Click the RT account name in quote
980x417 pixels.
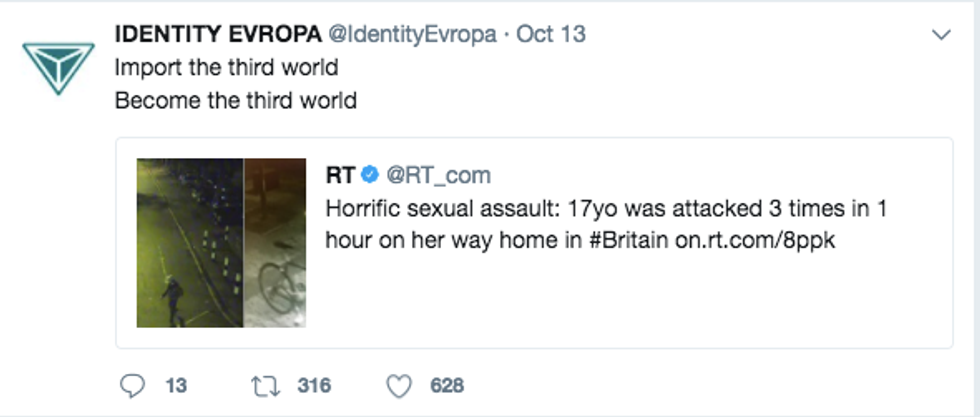point(340,175)
